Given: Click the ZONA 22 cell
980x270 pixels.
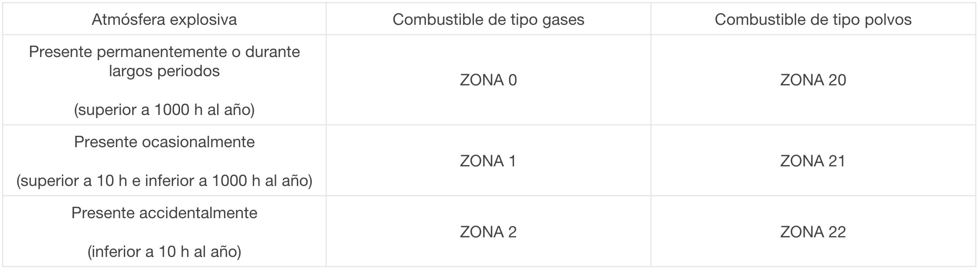Looking at the screenshot, I should pyautogui.click(x=813, y=232).
